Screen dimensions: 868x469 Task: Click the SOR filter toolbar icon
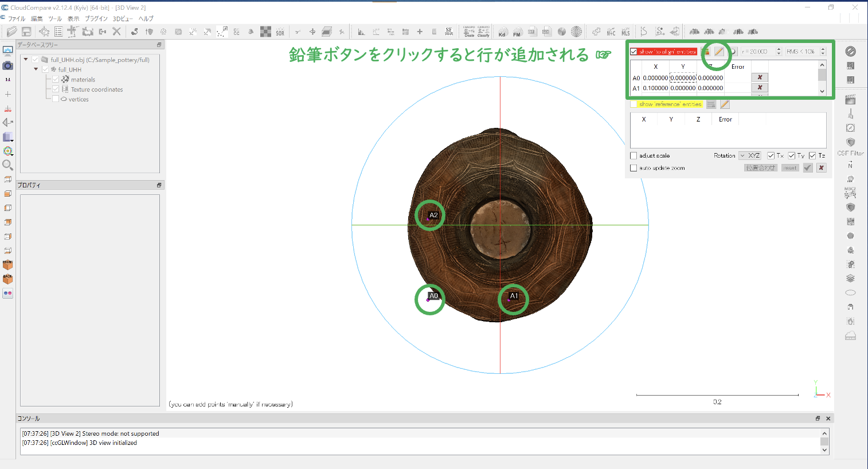point(280,32)
